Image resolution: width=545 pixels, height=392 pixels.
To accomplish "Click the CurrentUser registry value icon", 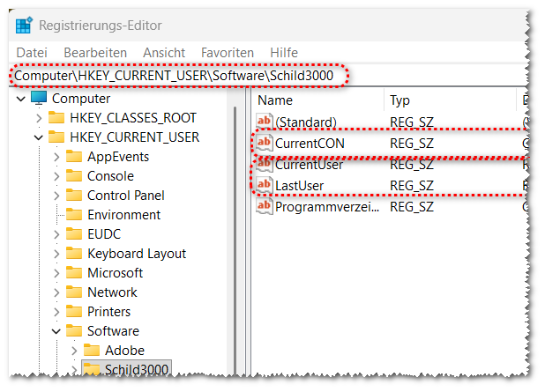I will (x=264, y=164).
